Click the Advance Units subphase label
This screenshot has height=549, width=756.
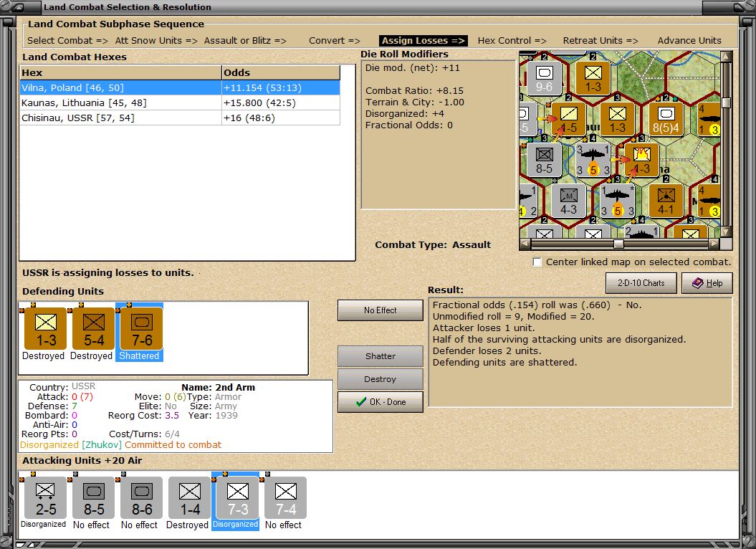tap(689, 41)
